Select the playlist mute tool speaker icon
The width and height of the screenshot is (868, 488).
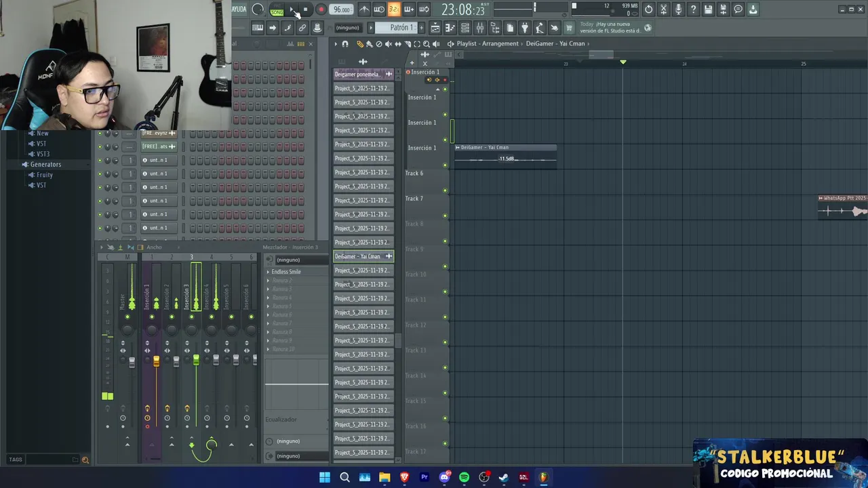pyautogui.click(x=388, y=43)
